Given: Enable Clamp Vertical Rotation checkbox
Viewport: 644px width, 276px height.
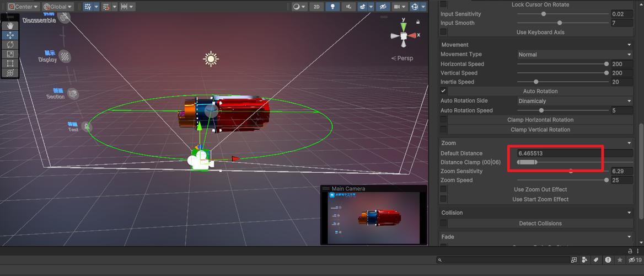Looking at the screenshot, I should pos(443,130).
